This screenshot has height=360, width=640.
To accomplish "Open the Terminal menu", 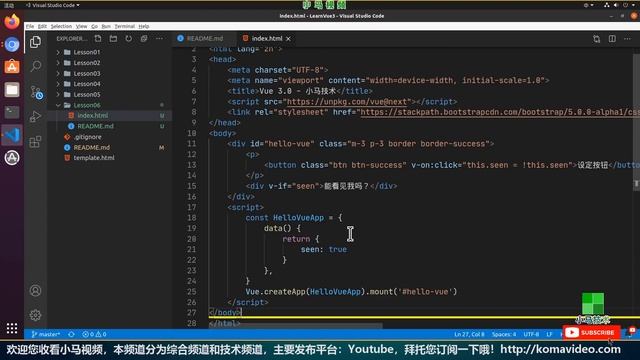I will coord(124,26).
